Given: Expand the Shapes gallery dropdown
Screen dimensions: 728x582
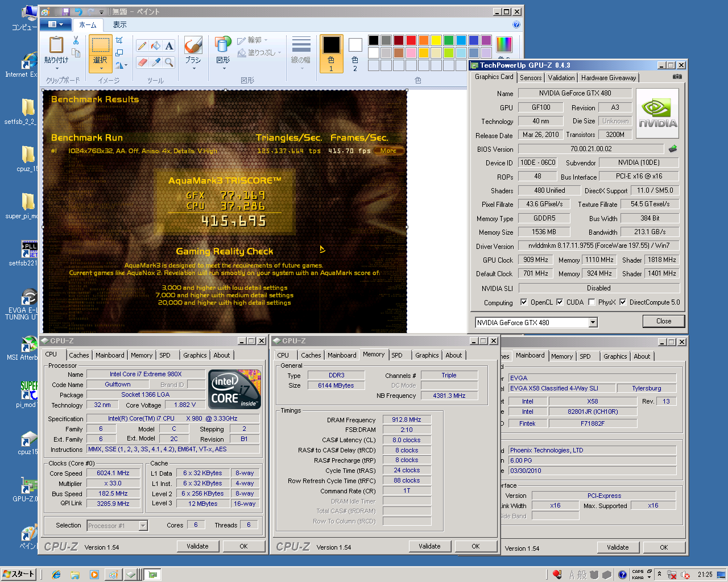Looking at the screenshot, I should click(x=223, y=69).
